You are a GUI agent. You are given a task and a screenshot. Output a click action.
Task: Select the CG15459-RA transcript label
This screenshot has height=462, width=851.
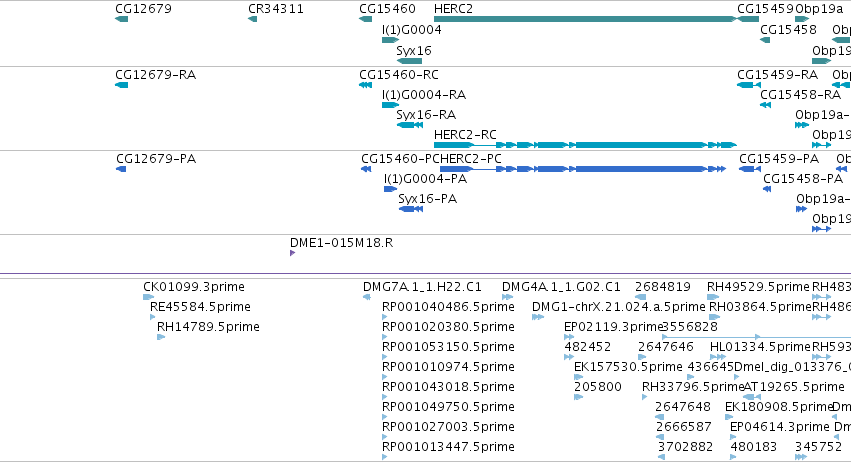777,75
